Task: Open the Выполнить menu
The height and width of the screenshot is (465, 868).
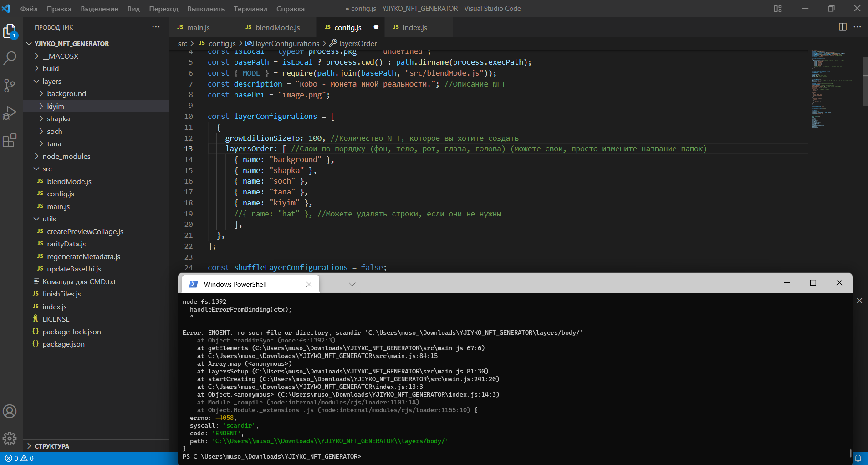Action: coord(206,9)
